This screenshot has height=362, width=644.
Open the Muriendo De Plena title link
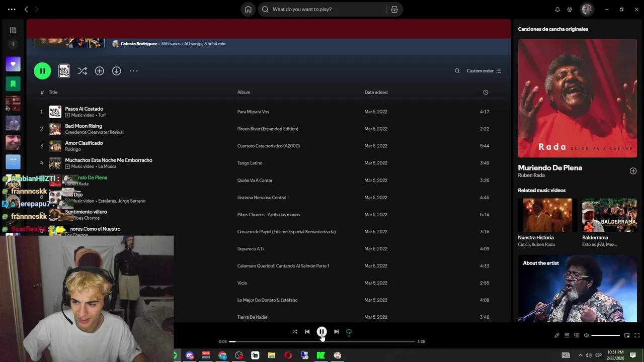coord(550,167)
